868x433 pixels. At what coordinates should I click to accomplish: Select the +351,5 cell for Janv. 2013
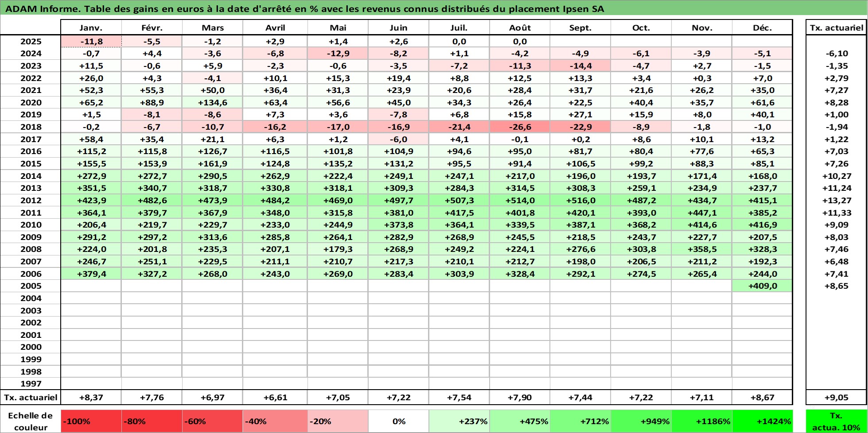point(91,188)
